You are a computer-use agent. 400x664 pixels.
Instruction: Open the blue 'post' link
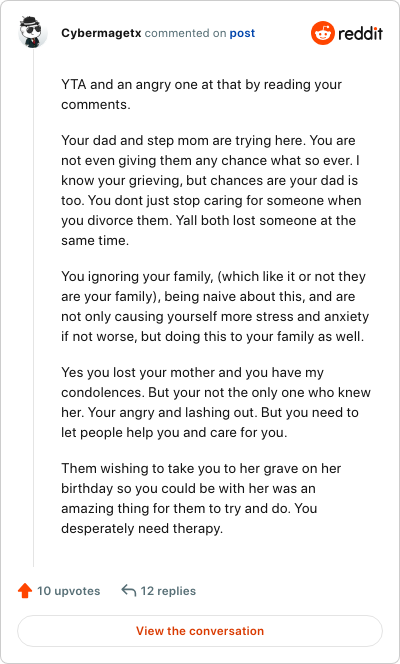click(x=243, y=33)
